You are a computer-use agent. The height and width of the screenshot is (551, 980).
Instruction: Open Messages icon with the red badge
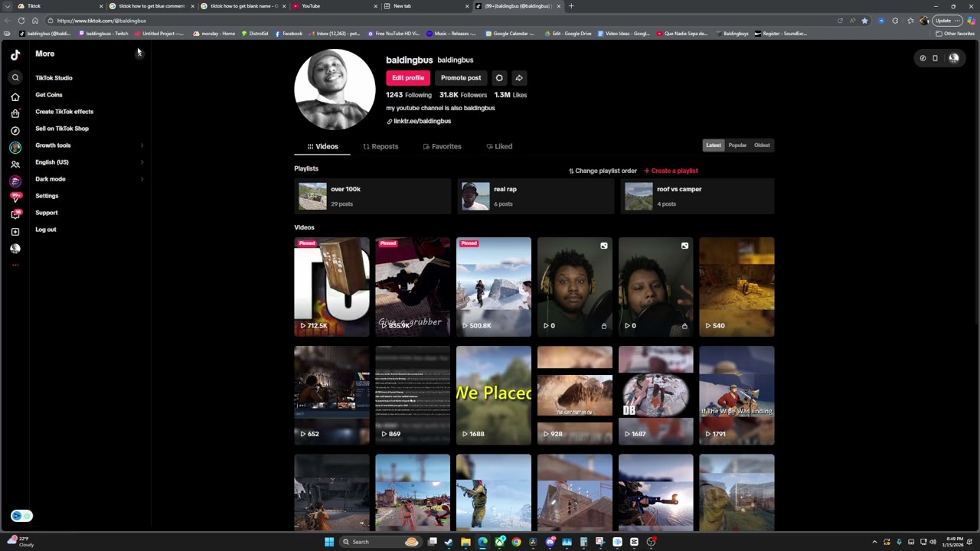click(x=15, y=214)
